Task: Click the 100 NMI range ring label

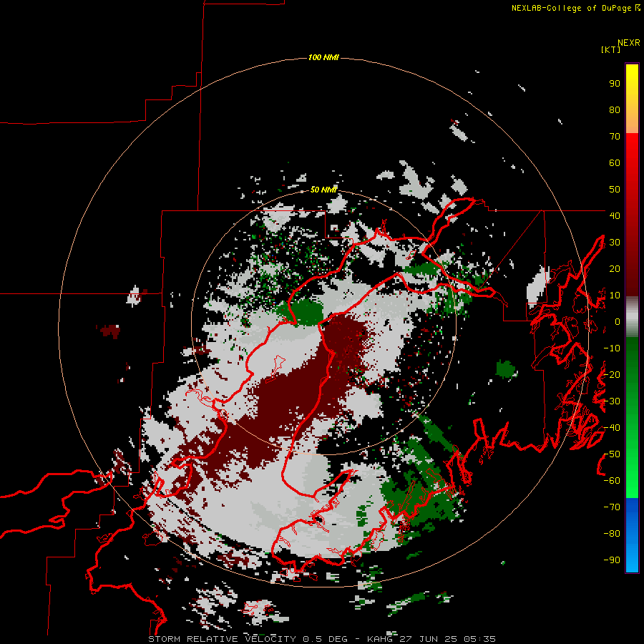Action: pos(323,57)
